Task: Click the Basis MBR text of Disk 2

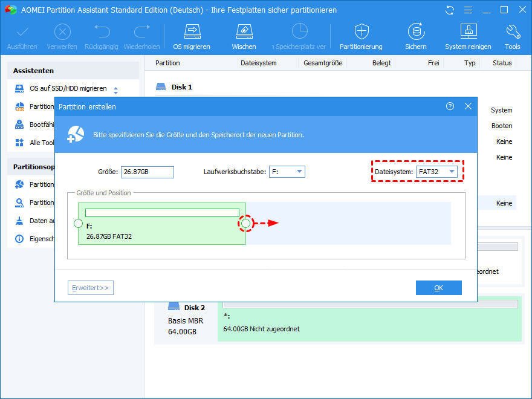Action: [x=186, y=320]
